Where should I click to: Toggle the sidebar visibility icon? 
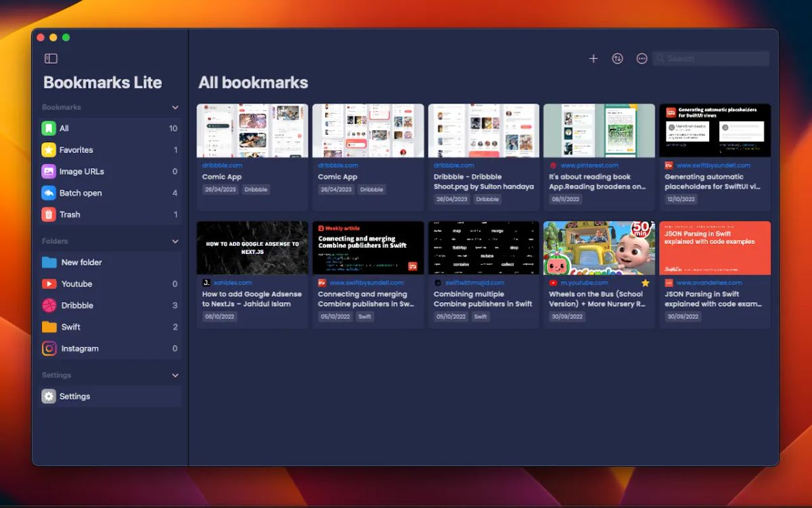[50, 58]
